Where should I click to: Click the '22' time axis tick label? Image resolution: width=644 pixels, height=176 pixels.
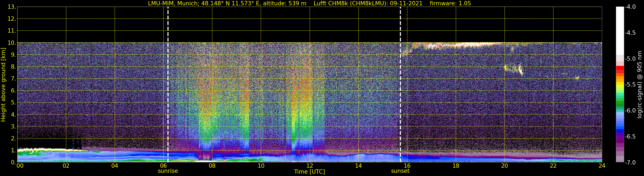pos(553,166)
